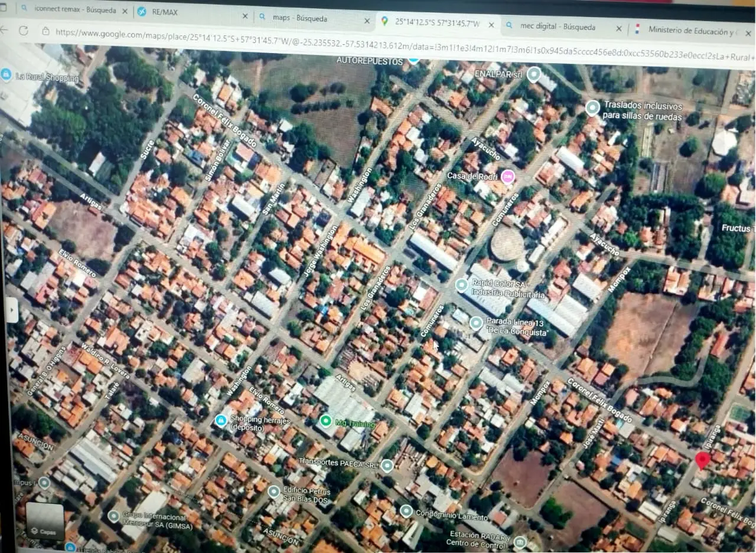Select the red dropped location pin
Viewport: 756px width, 553px height.
pos(702,460)
